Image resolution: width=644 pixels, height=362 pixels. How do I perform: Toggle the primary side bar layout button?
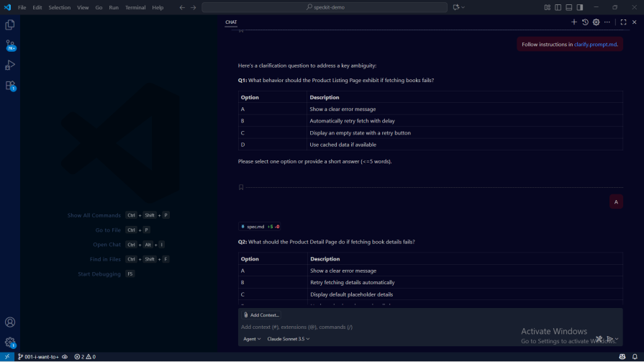(x=558, y=7)
